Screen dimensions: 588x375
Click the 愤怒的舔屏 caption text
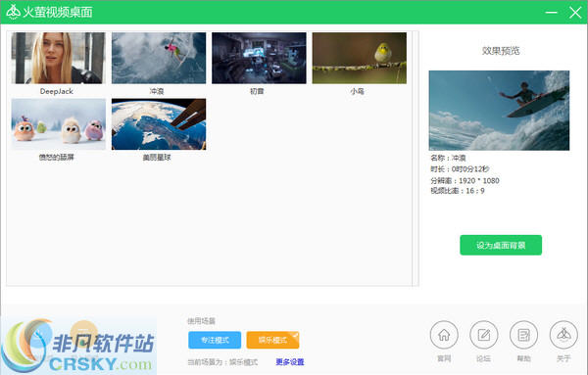[x=56, y=158]
